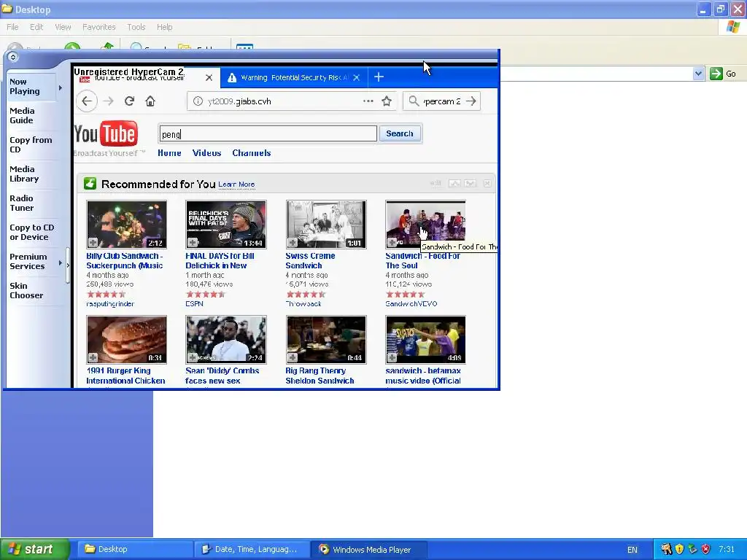
Task: Click red security shield tray icon
Action: [705, 550]
